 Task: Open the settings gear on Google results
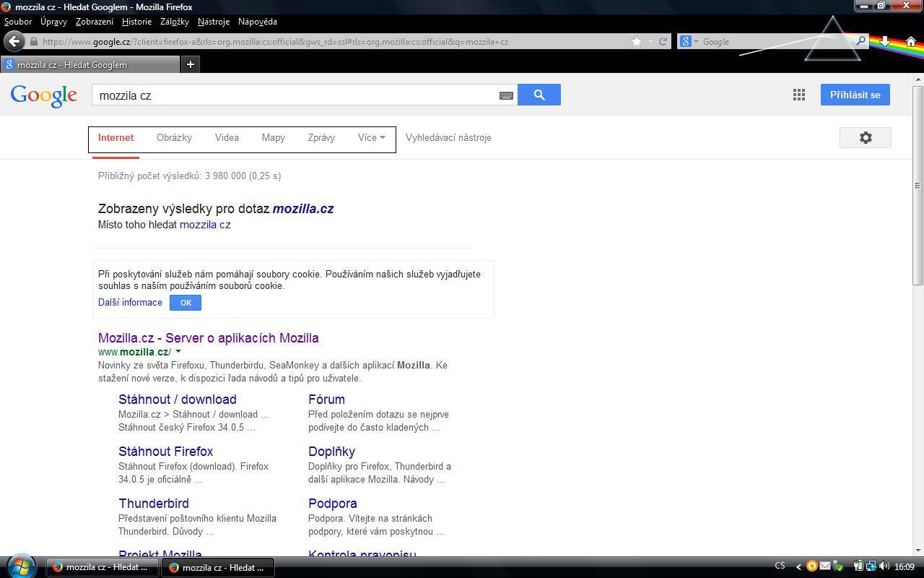click(x=866, y=137)
